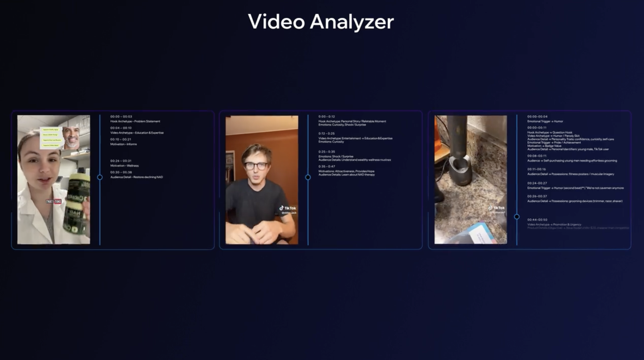The height and width of the screenshot is (360, 644).
Task: Click the "THAT I TAKE" caption overlay
Action: pos(54,201)
